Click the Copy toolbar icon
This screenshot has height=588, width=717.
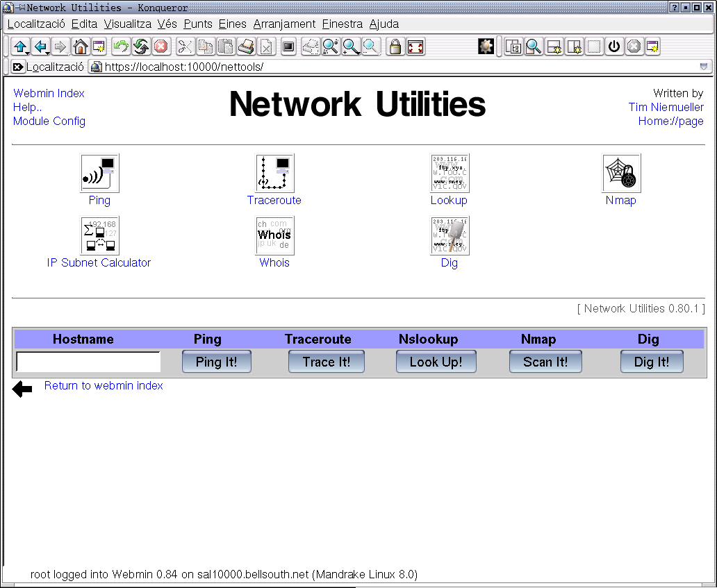coord(206,47)
